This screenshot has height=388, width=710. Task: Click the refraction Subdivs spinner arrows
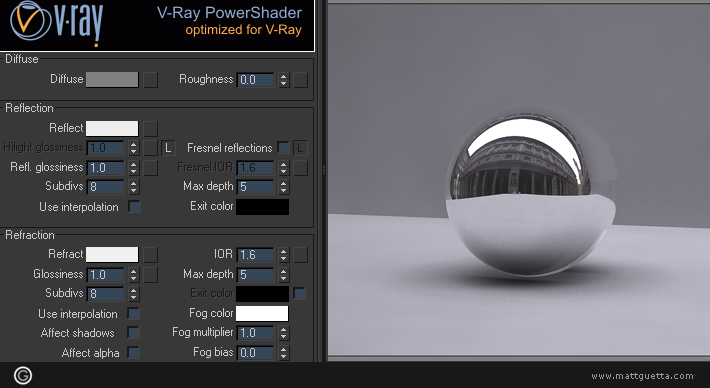click(x=134, y=294)
